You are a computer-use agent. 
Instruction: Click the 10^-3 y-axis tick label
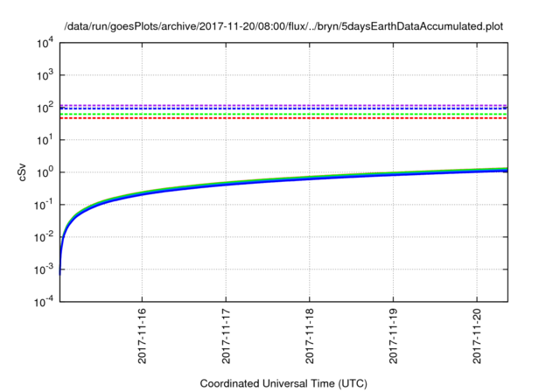[44, 269]
